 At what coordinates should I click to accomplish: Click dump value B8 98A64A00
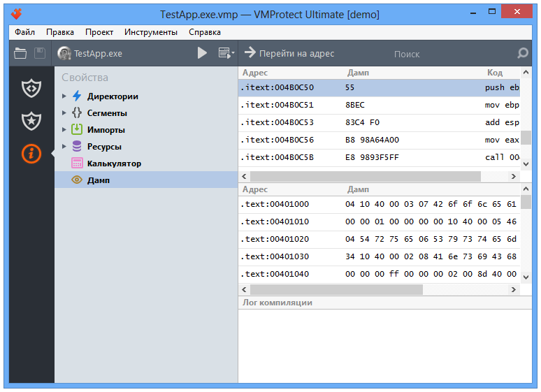[372, 140]
